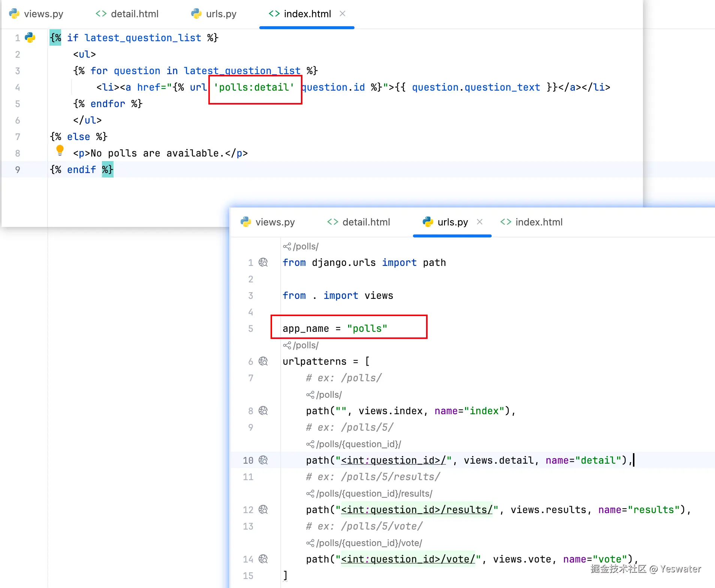
Task: Click question.question_text variable on line 4
Action: [x=476, y=87]
